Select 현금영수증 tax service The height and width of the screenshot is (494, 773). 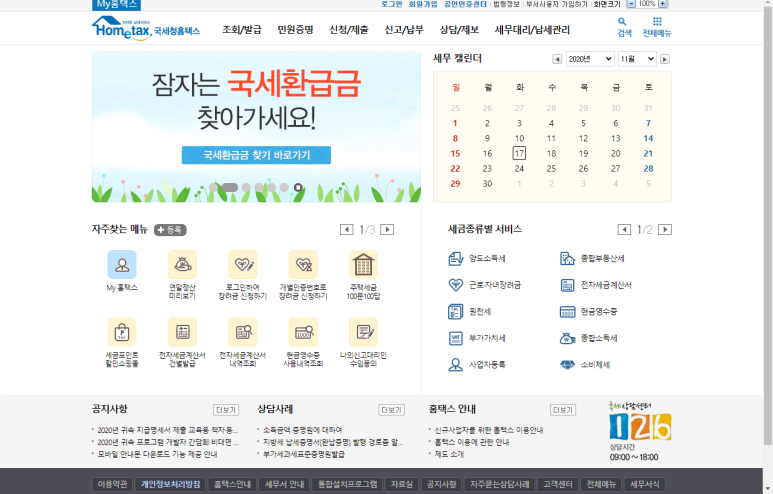589,312
